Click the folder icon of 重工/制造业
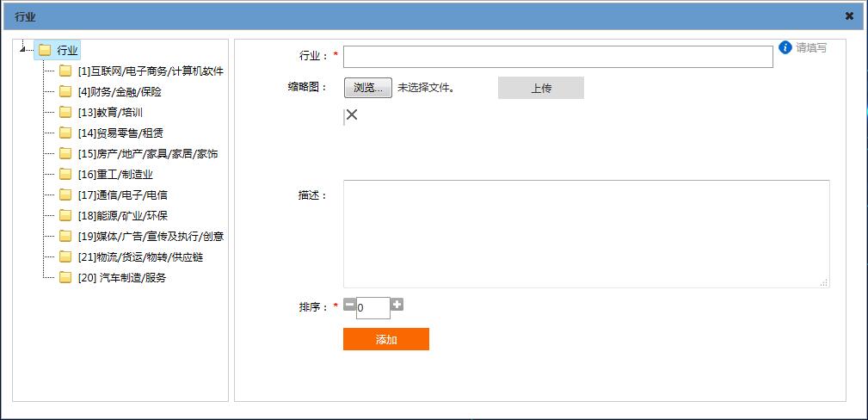Viewport: 868px width, 420px height. pos(65,174)
